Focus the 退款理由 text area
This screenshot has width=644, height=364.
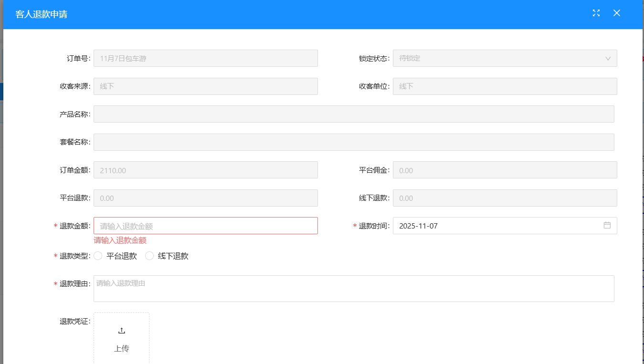click(353, 289)
